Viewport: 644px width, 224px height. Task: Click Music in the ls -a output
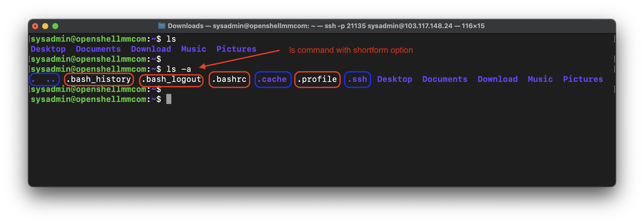(540, 79)
